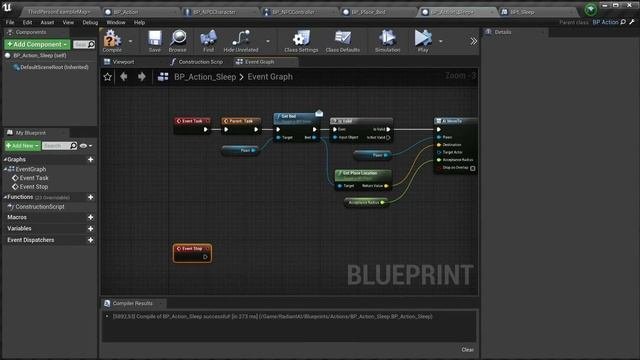Navigate forward in graph history

point(142,76)
